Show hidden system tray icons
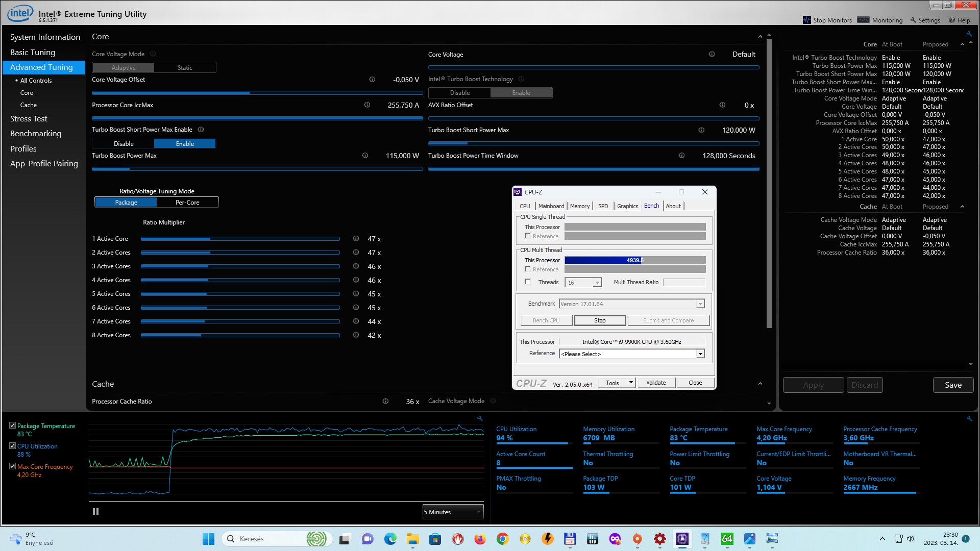980x551 pixels. pos(882,539)
